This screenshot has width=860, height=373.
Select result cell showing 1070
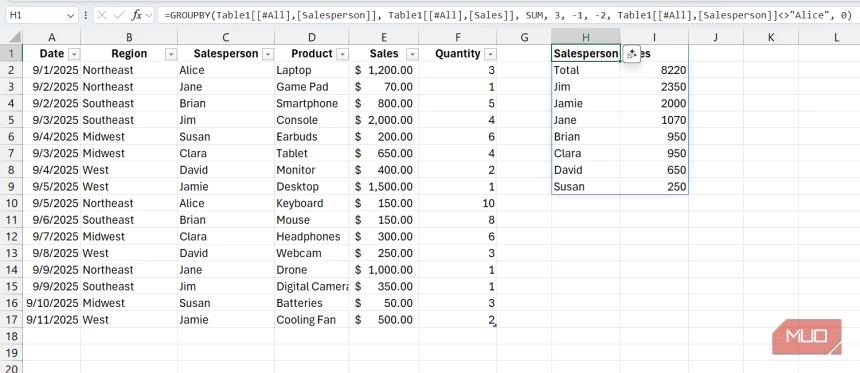coord(654,120)
